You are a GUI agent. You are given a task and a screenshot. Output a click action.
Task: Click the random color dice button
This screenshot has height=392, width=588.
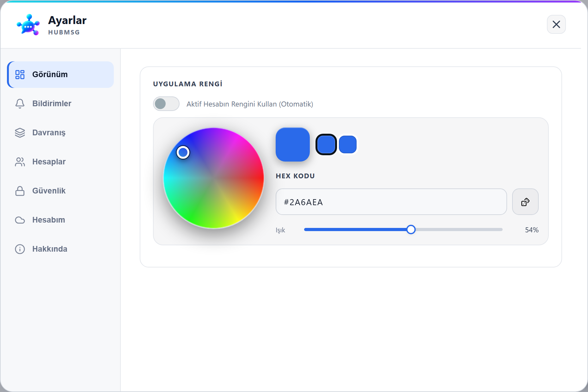point(525,202)
